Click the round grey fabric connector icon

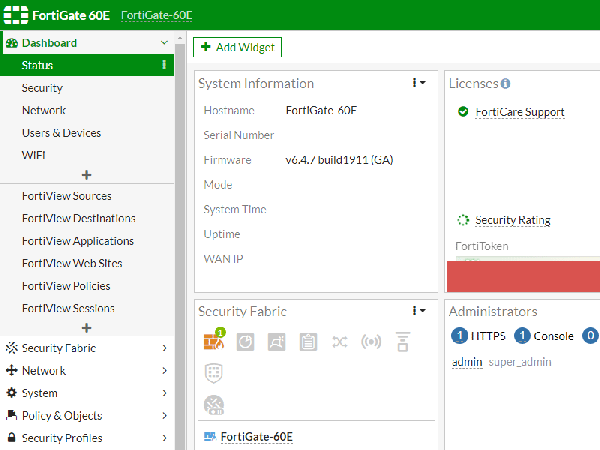point(214,405)
